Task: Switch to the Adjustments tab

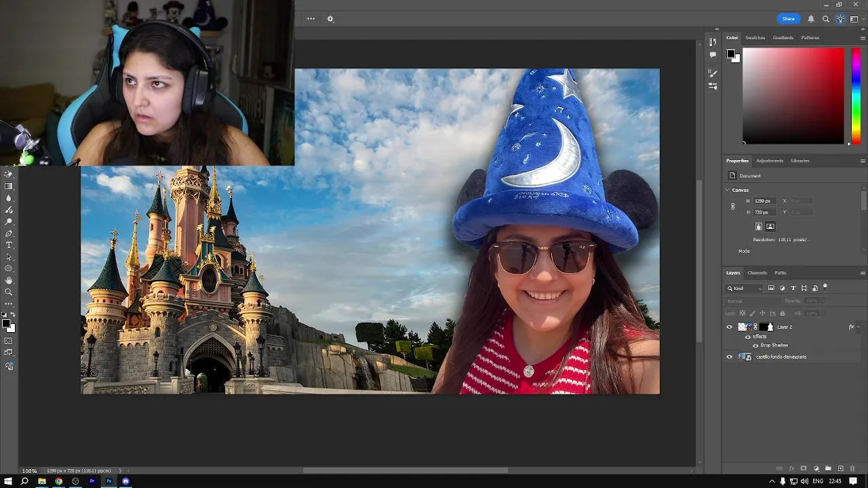Action: point(770,161)
